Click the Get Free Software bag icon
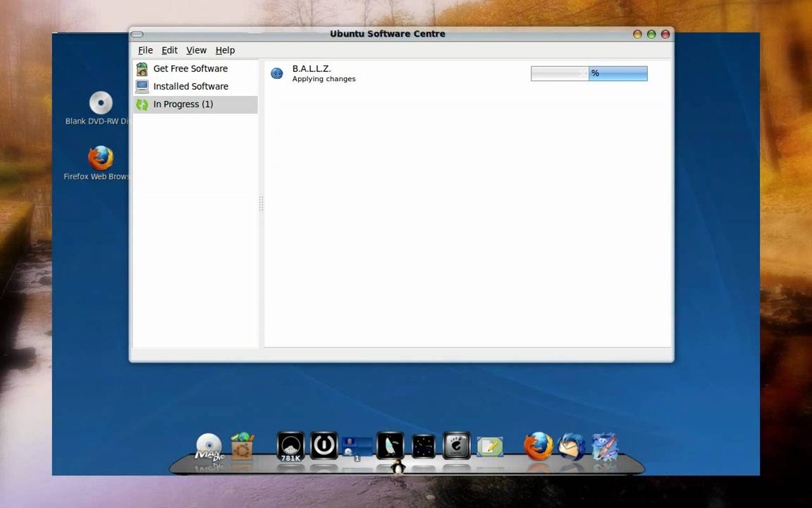This screenshot has width=812, height=508. [142, 68]
